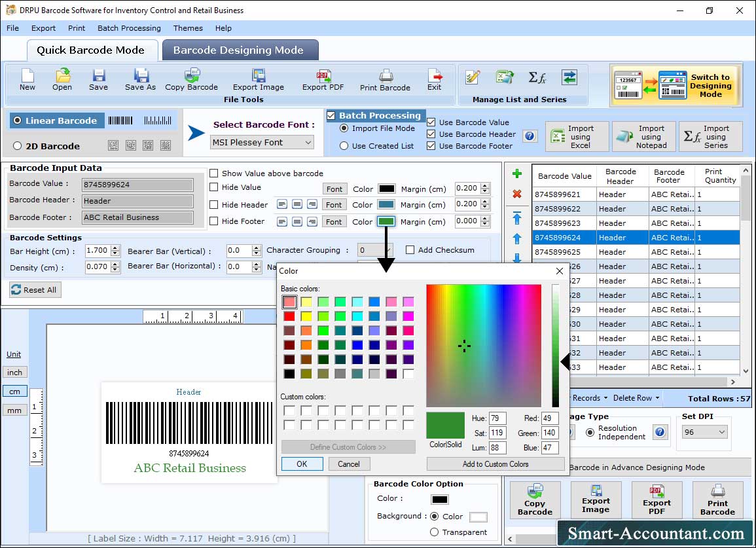The height and width of the screenshot is (548, 756).
Task: Click the Barcode Value input field
Action: [x=137, y=184]
